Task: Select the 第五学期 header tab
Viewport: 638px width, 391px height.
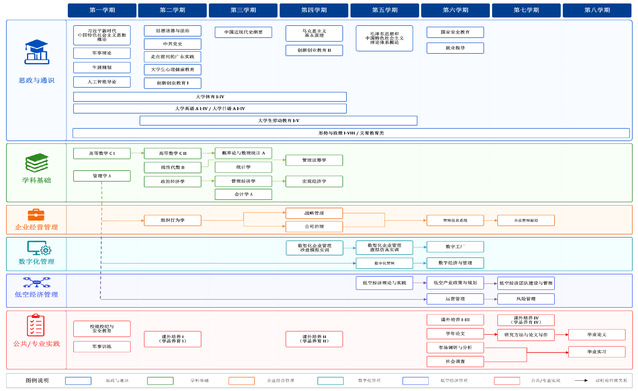Action: pyautogui.click(x=385, y=10)
